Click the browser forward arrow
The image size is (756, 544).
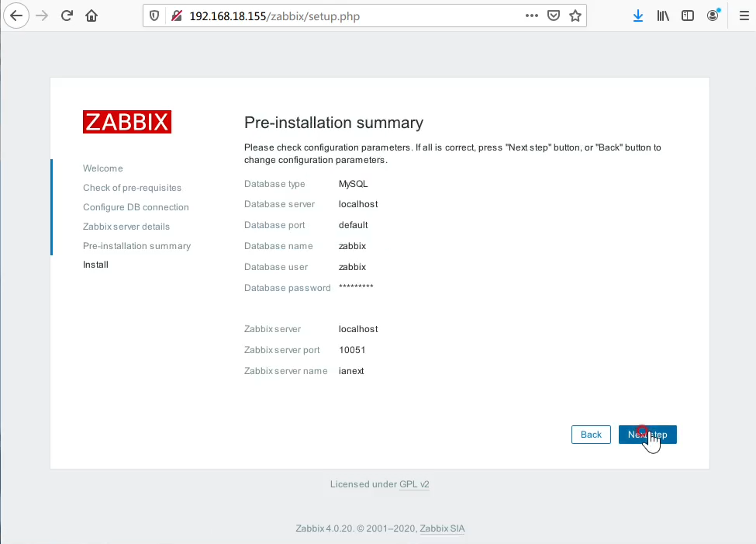[42, 16]
